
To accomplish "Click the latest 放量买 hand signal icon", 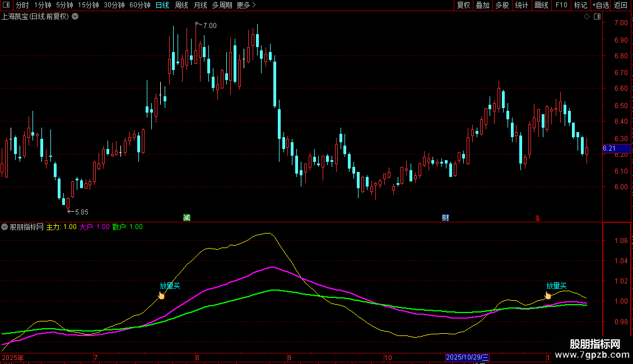I will pyautogui.click(x=547, y=295).
